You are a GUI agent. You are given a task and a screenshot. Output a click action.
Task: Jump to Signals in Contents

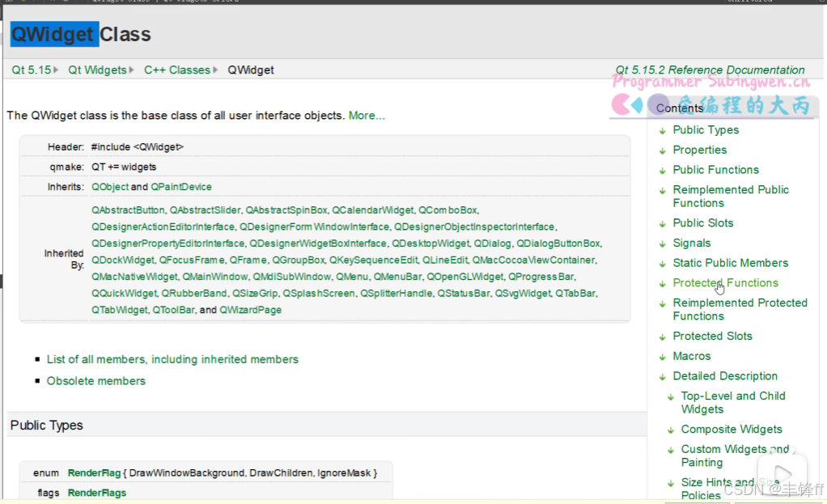pyautogui.click(x=691, y=244)
